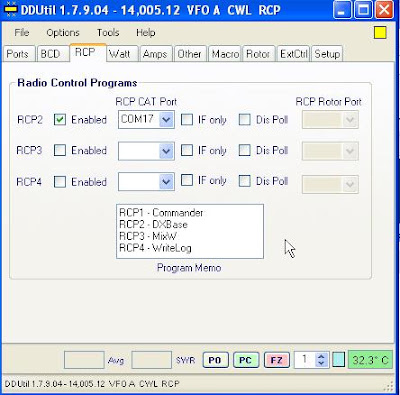
Task: Click the light blue indicator box near temperature
Action: coord(339,360)
